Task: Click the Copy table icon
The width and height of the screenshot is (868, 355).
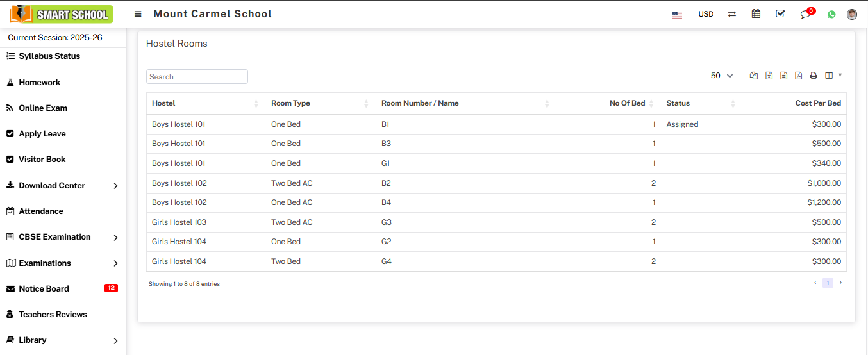Action: point(754,76)
